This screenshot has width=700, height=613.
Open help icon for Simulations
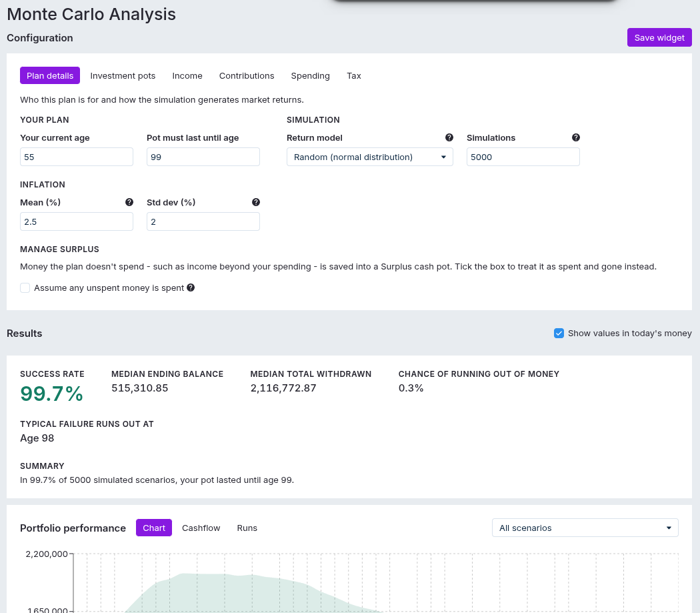576,137
